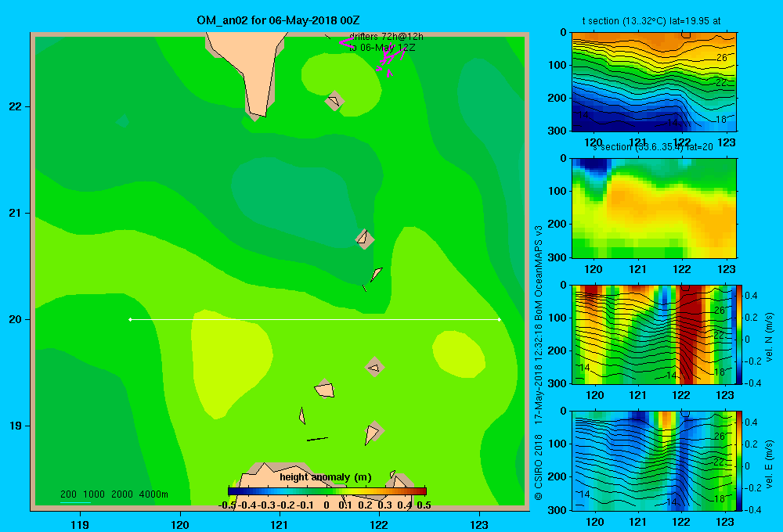
Task: Click longitude label 123 on the main map axis
Action: coord(479,524)
